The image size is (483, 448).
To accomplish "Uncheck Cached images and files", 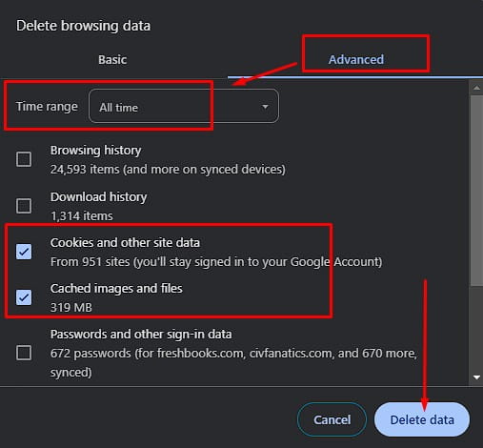I will [x=24, y=297].
